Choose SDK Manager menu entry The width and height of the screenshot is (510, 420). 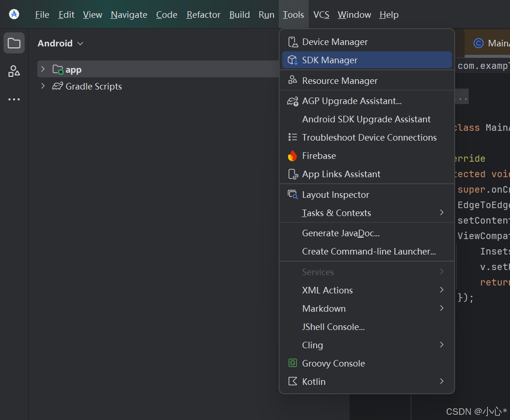click(367, 60)
